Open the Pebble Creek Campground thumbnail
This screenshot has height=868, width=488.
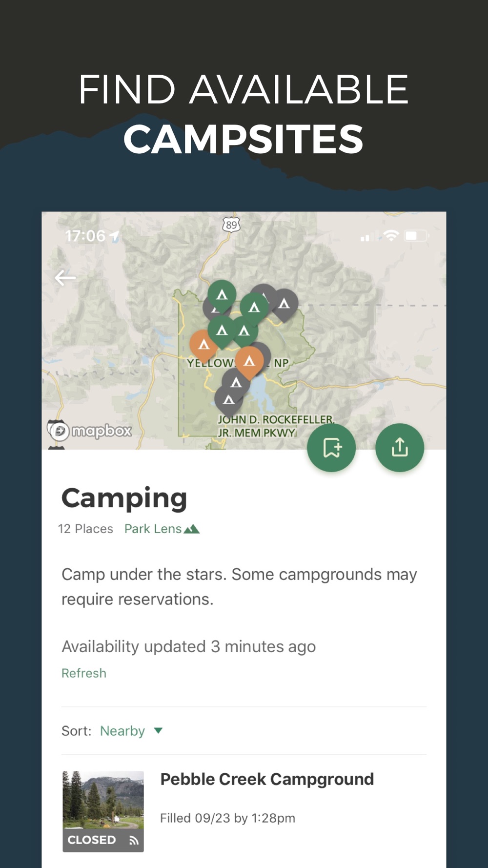click(103, 811)
